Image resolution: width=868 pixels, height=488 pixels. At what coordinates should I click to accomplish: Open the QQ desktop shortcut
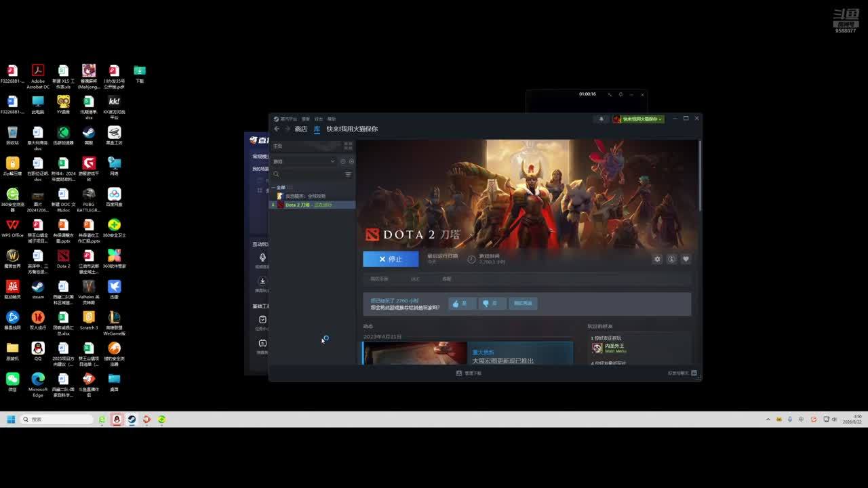pyautogui.click(x=38, y=351)
